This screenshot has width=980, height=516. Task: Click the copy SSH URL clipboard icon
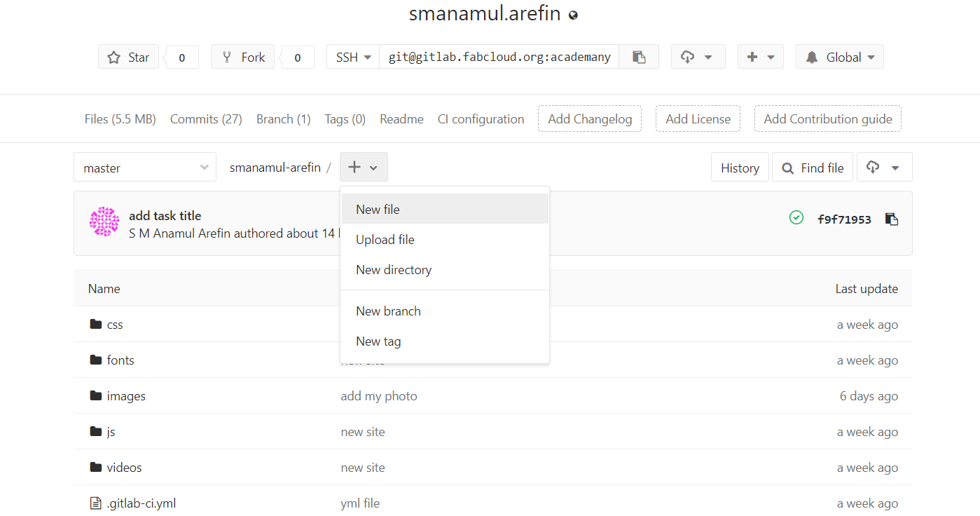pos(639,57)
